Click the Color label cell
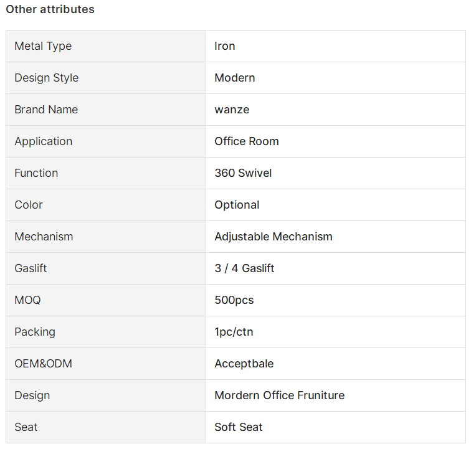 [x=106, y=205]
